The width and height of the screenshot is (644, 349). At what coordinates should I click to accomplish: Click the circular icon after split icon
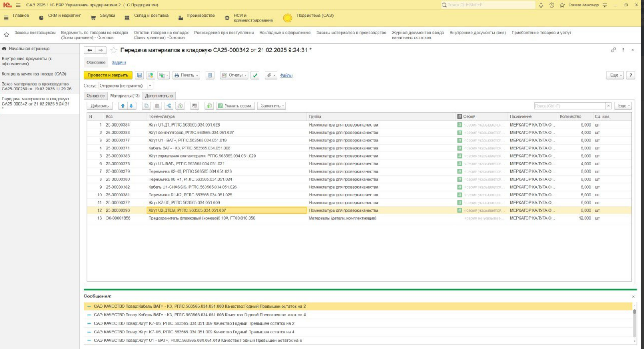coord(180,106)
